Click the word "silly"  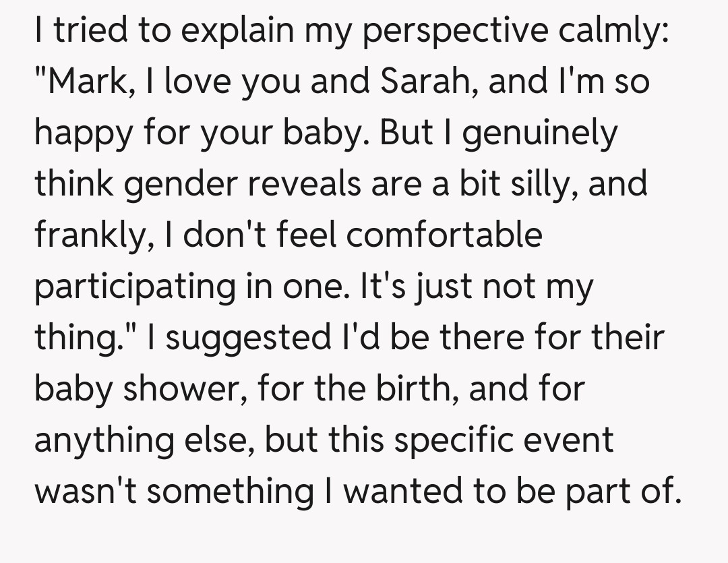pyautogui.click(x=538, y=185)
